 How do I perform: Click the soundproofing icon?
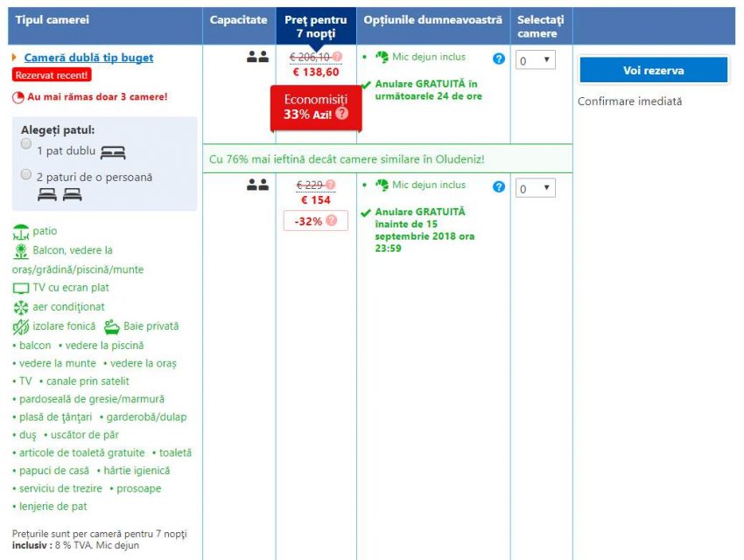click(21, 326)
